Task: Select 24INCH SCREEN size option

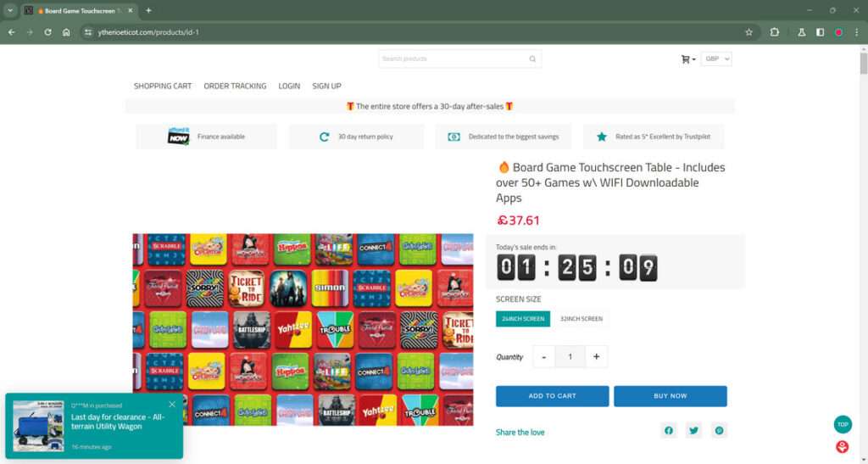Action: coord(522,319)
